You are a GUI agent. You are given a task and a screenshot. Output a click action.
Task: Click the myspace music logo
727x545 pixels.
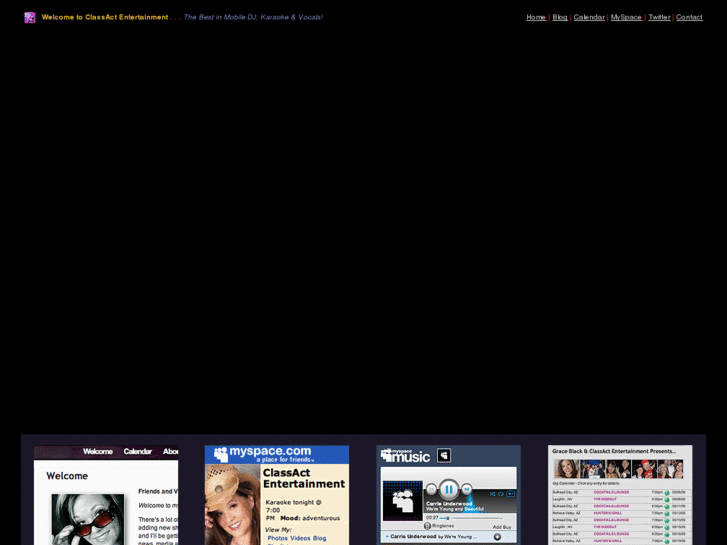click(405, 456)
